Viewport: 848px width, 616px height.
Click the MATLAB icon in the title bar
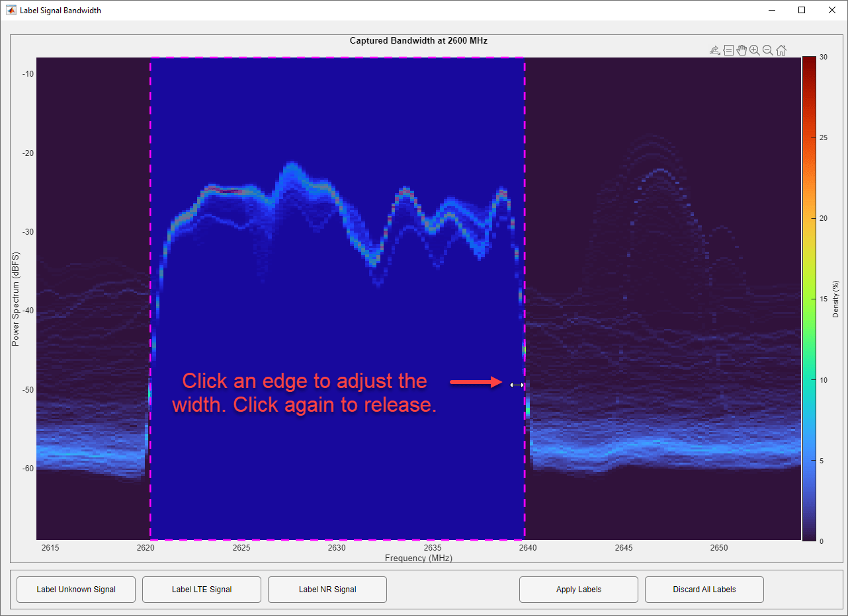point(9,10)
